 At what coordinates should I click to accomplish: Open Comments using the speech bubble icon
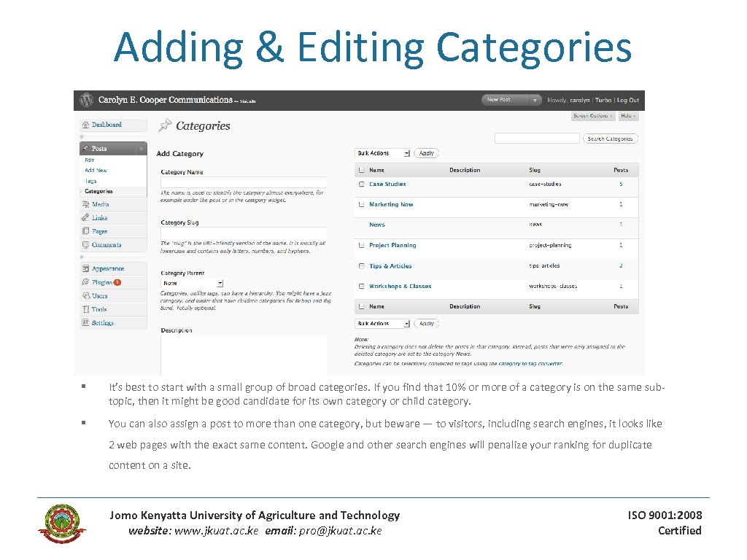pyautogui.click(x=85, y=244)
